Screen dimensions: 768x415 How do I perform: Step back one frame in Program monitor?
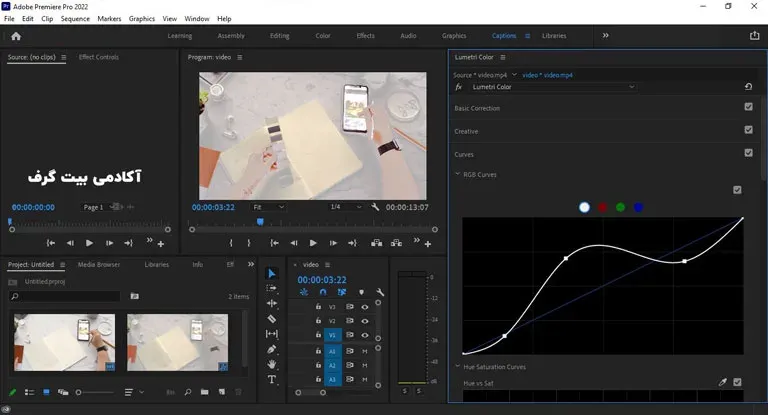293,243
